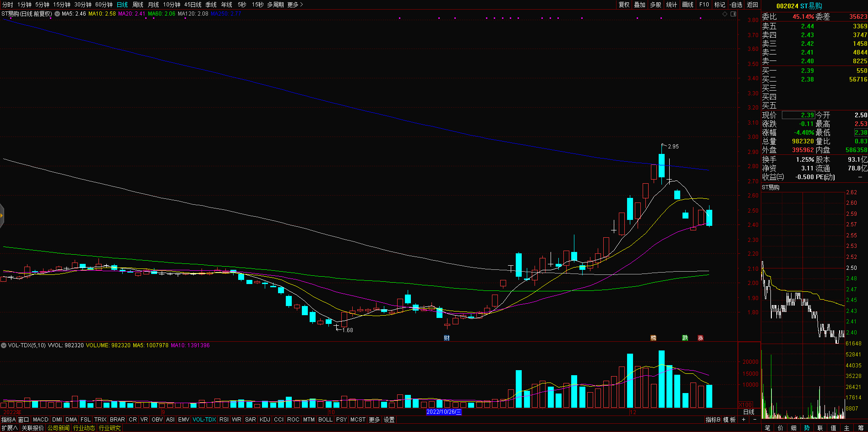Click the 榜 ranking marker icon
Screen dimensions: 868x432
click(x=654, y=338)
